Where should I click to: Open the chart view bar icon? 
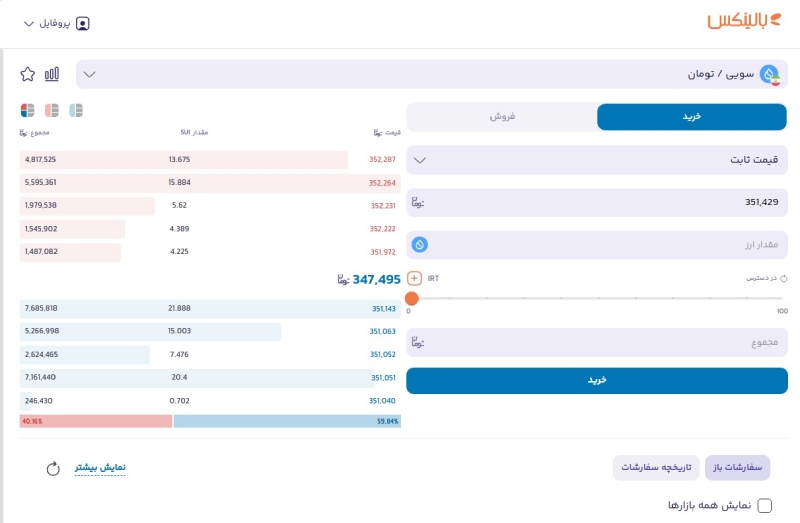pyautogui.click(x=52, y=74)
